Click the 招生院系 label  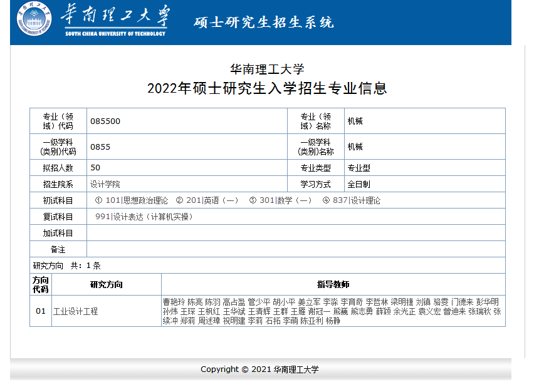point(58,184)
